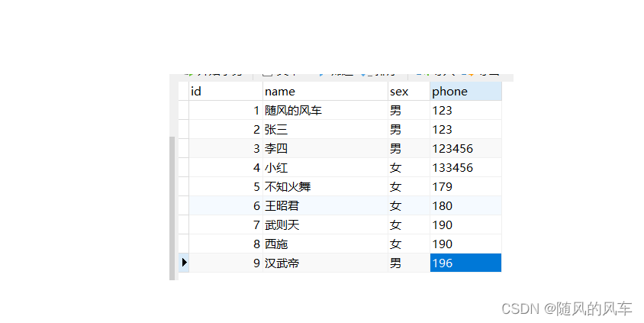
Task: Click sex cell '女' in 王昭君's row
Action: coord(409,206)
